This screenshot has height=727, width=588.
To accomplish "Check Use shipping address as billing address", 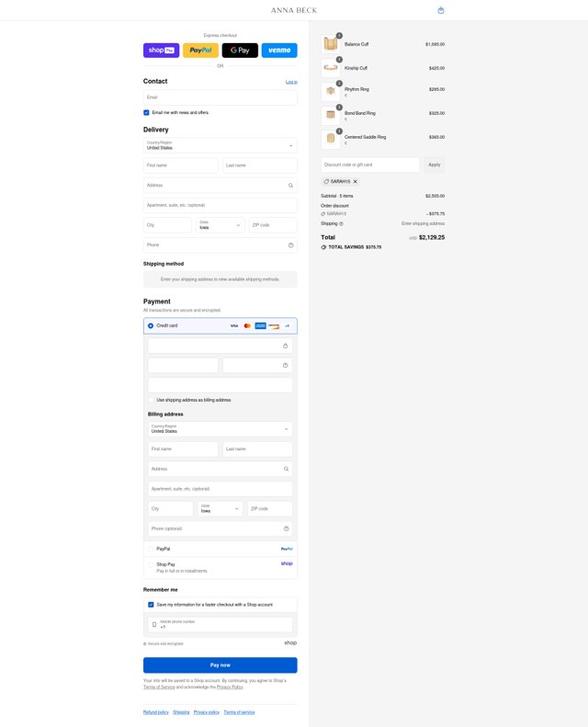I will (x=151, y=400).
